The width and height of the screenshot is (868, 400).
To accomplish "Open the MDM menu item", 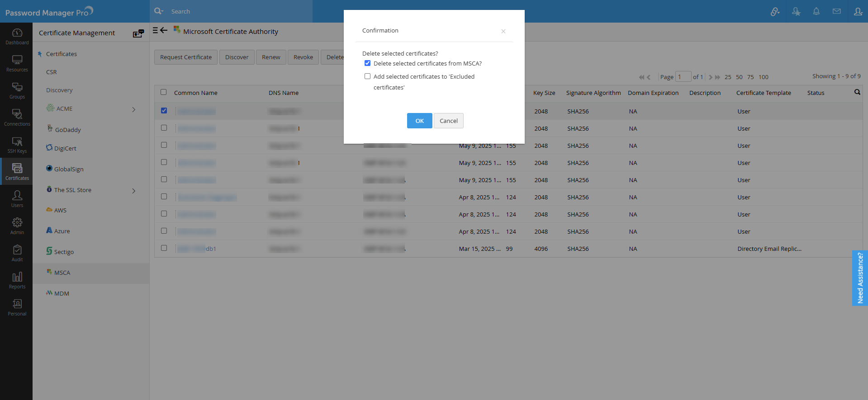I will pos(62,293).
